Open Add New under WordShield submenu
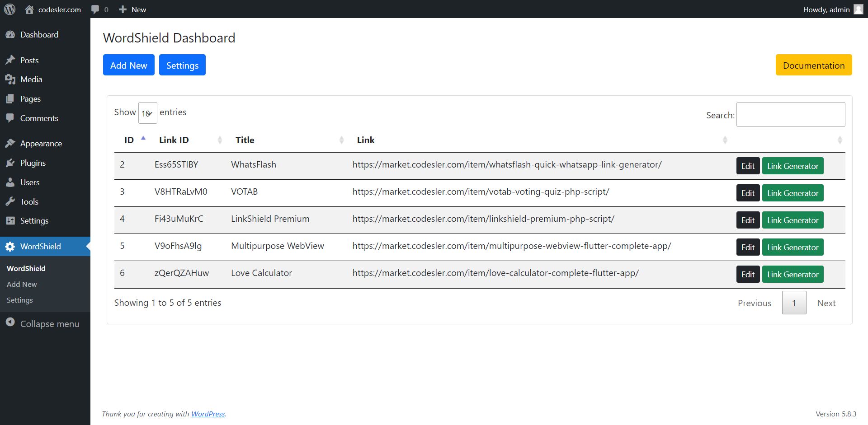This screenshot has height=425, width=868. pyautogui.click(x=22, y=284)
